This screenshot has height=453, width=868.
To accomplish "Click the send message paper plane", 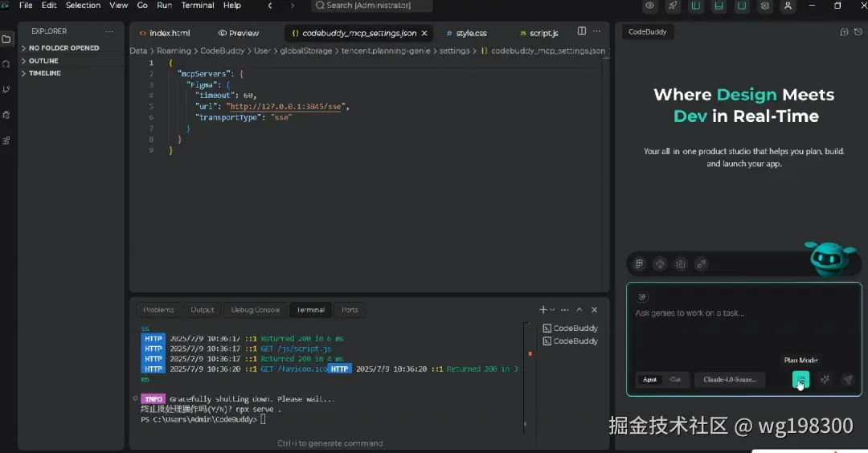I will pyautogui.click(x=848, y=379).
